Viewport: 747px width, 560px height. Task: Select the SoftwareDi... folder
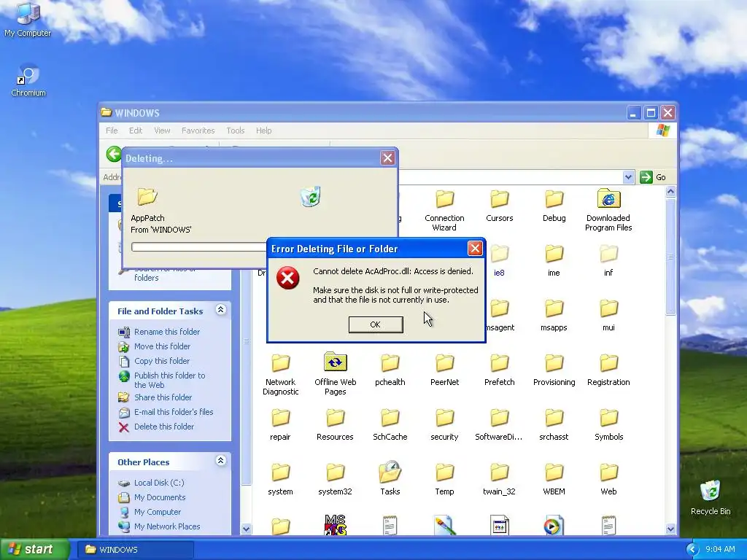[499, 425]
